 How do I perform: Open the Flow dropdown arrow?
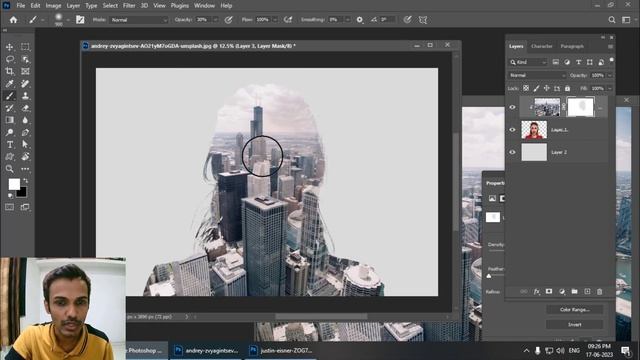(275, 20)
